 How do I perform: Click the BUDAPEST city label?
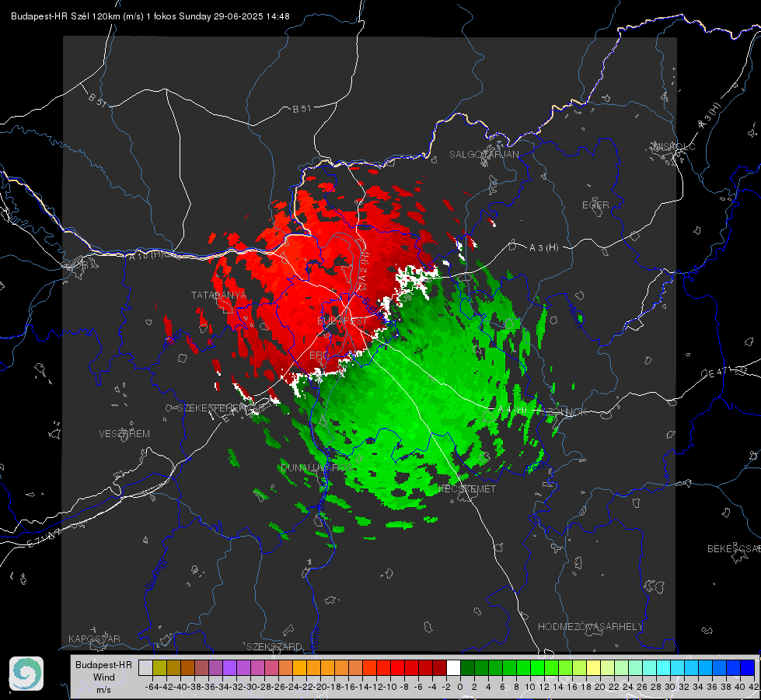[x=342, y=321]
